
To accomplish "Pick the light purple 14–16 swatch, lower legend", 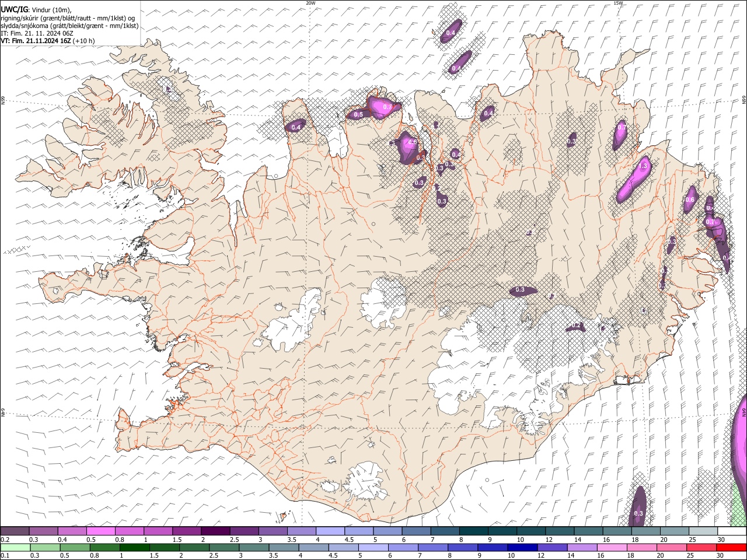I will pyautogui.click(x=582, y=548).
